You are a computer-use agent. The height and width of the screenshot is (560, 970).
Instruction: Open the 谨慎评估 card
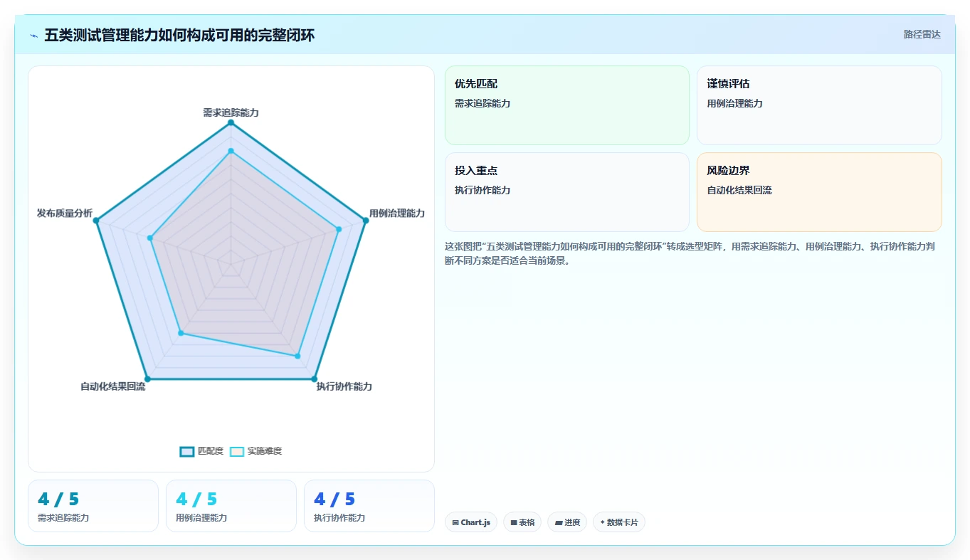point(819,105)
